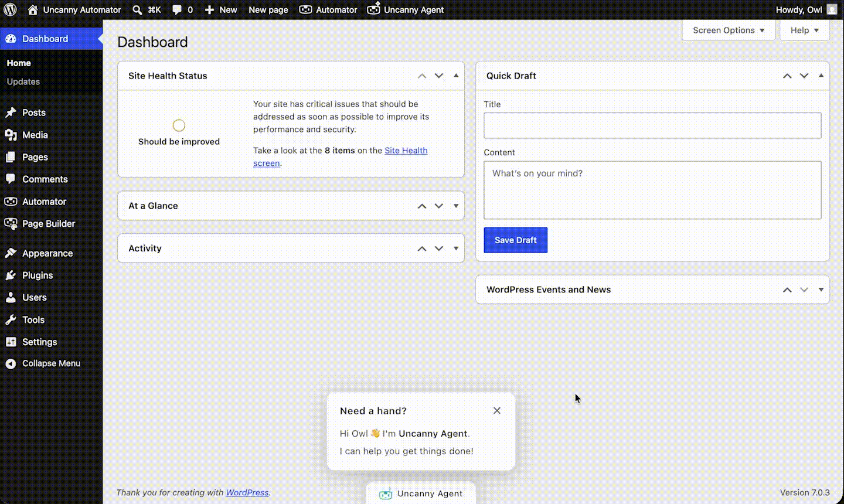Close the Need a hand popup
Viewport: 844px width, 504px height.
pyautogui.click(x=497, y=411)
